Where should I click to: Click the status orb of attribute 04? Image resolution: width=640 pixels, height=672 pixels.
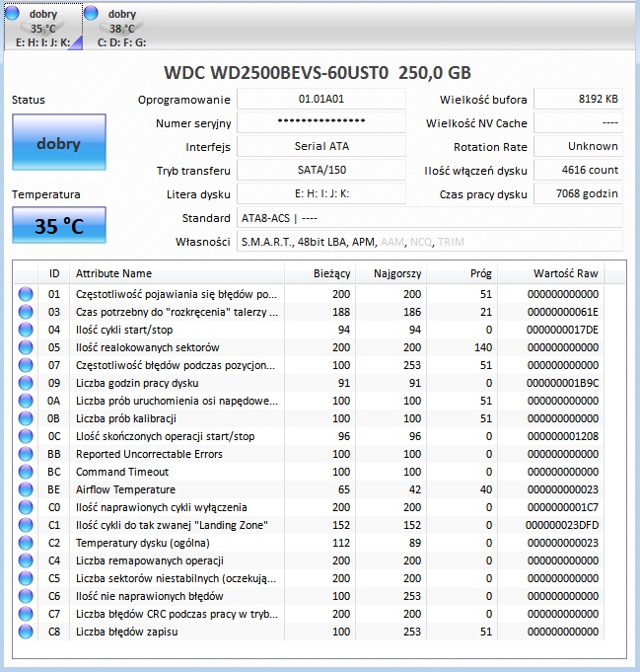tap(26, 330)
